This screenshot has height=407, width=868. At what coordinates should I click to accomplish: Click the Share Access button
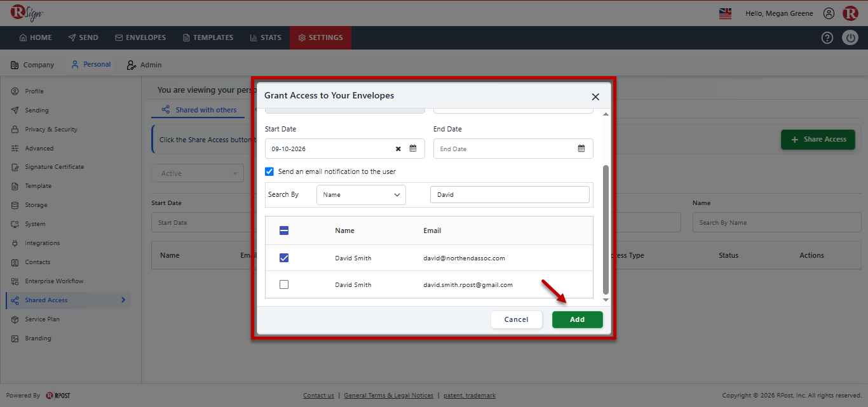coord(818,140)
